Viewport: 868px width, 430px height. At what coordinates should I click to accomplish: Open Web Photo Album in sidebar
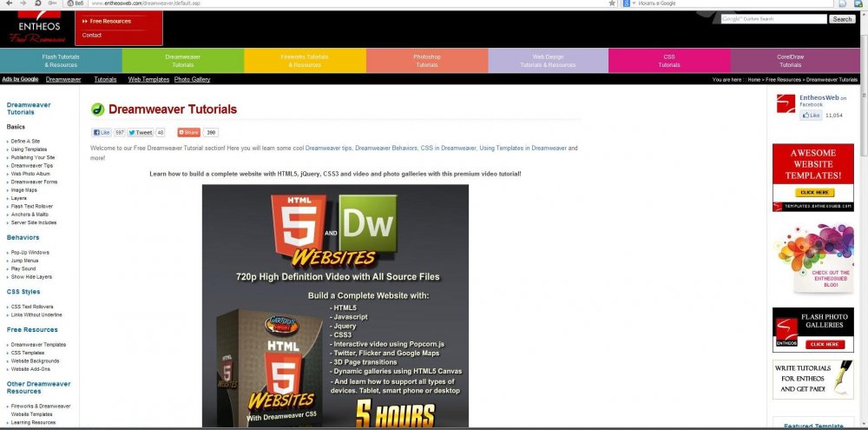[30, 174]
